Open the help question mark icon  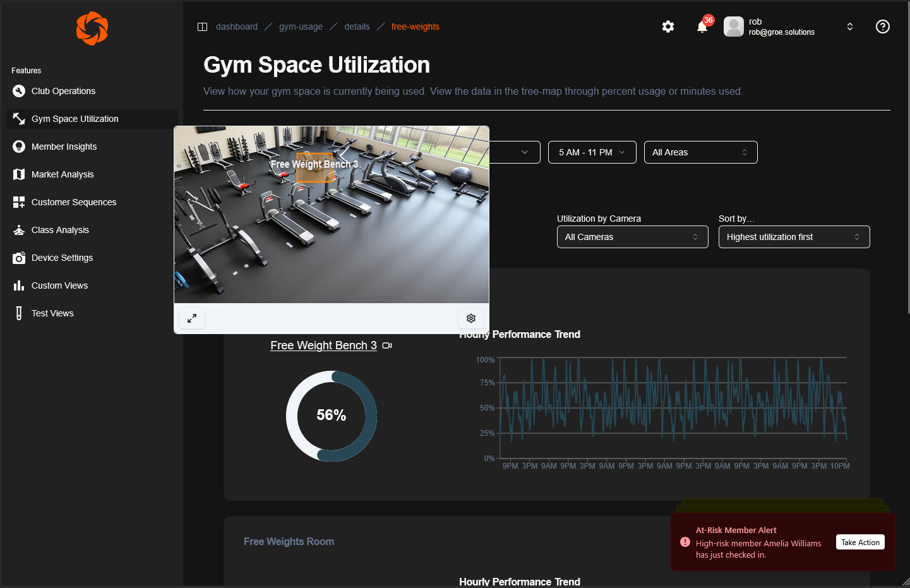(x=883, y=27)
